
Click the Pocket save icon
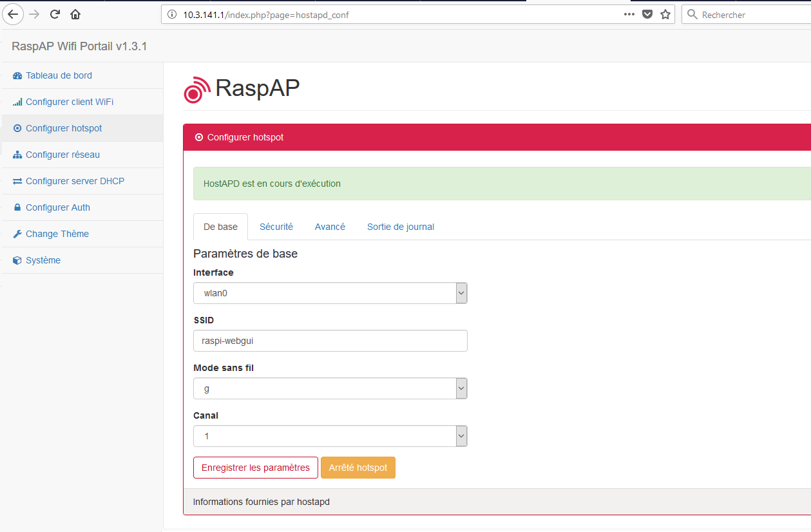pos(647,14)
